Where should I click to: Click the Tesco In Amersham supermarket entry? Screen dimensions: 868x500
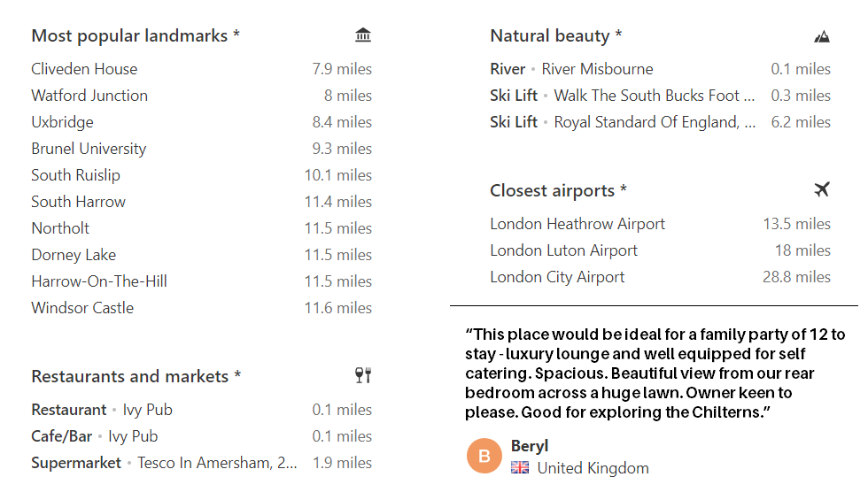217,463
